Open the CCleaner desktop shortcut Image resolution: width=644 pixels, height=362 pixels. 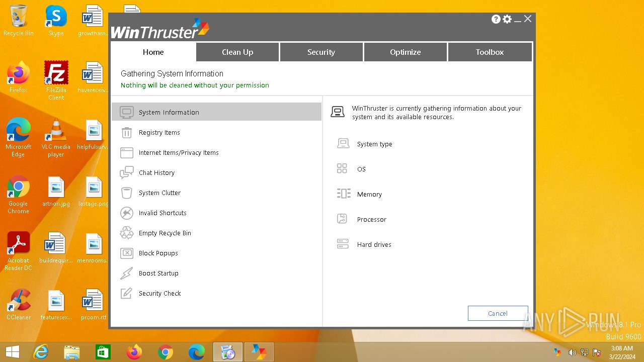pyautogui.click(x=19, y=305)
